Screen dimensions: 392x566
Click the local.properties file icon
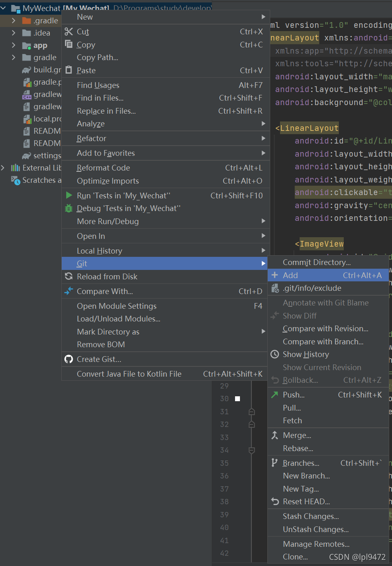(x=27, y=119)
